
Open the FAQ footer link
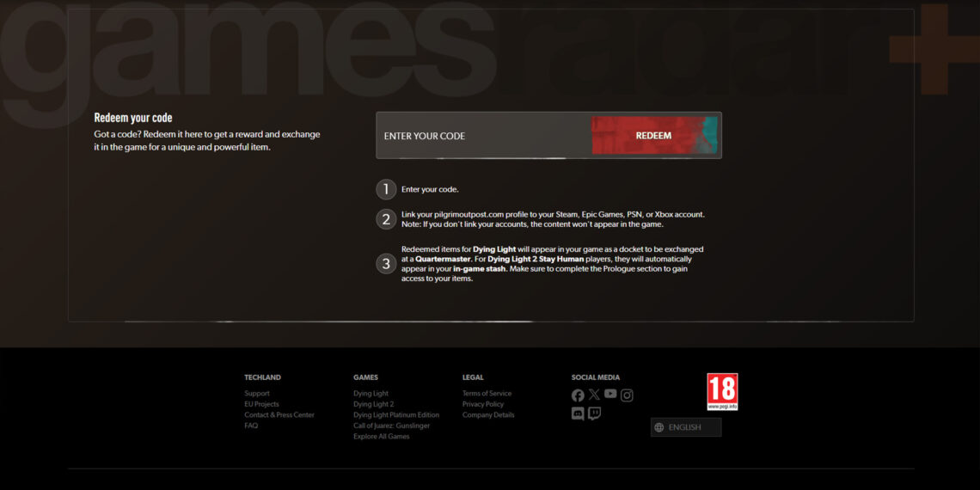251,426
